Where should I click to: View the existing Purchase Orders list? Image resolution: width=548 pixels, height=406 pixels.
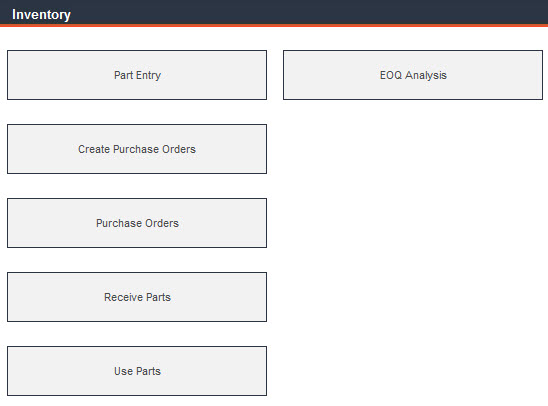[x=137, y=223]
